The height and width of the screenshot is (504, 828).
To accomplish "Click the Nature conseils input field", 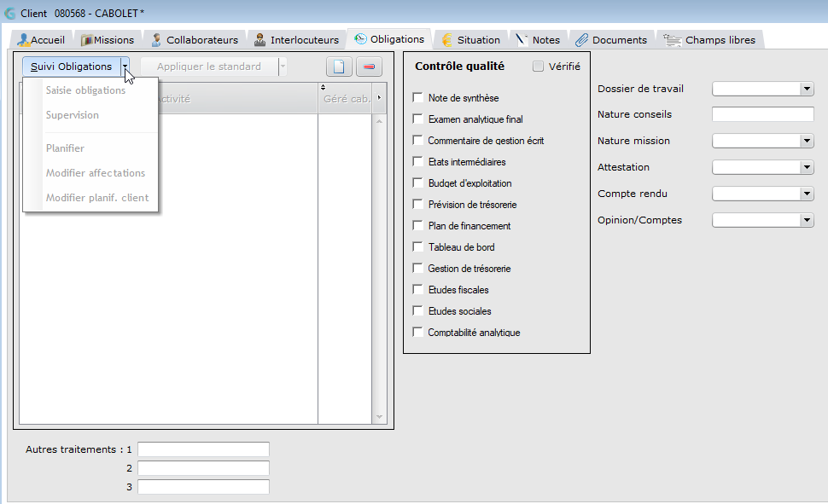I will point(763,114).
